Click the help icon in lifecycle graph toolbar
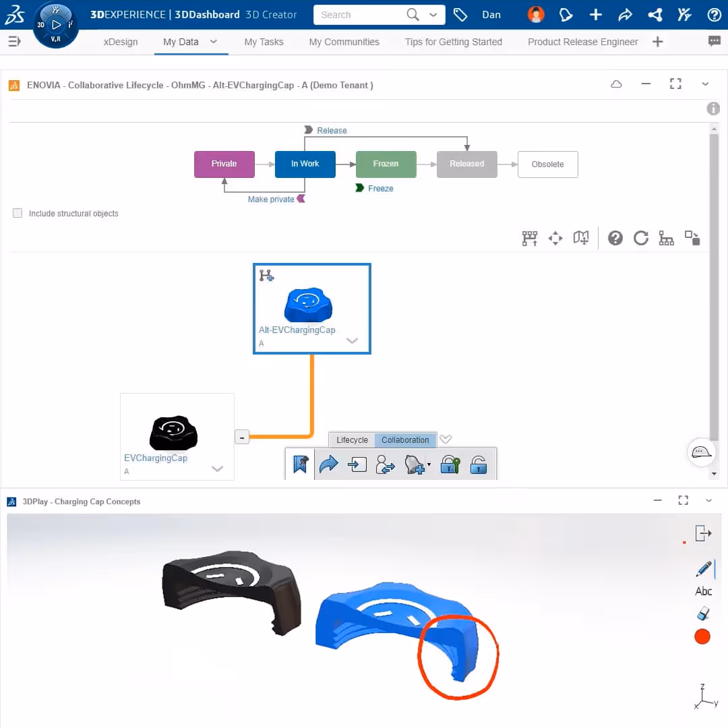This screenshot has width=728, height=728. [x=615, y=238]
